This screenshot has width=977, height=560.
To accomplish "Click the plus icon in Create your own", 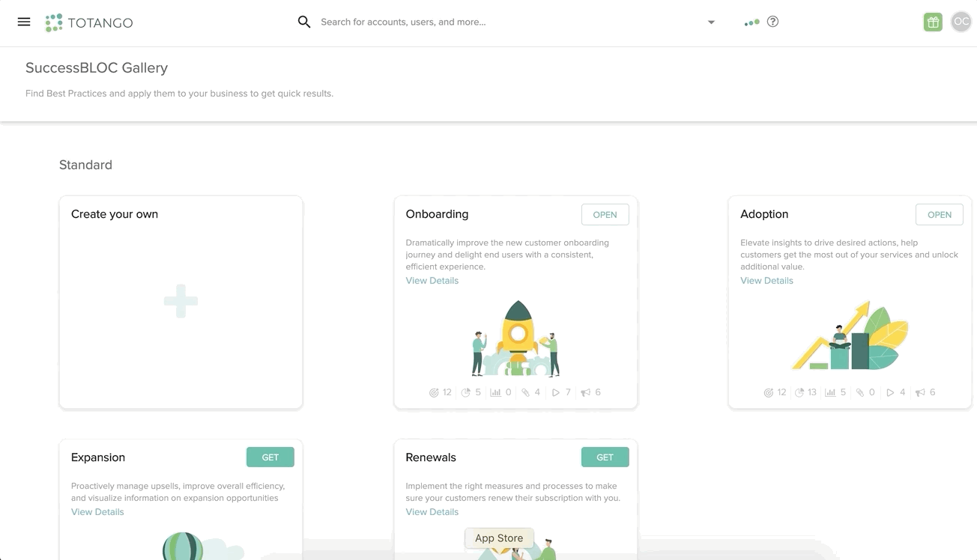I will tap(181, 301).
